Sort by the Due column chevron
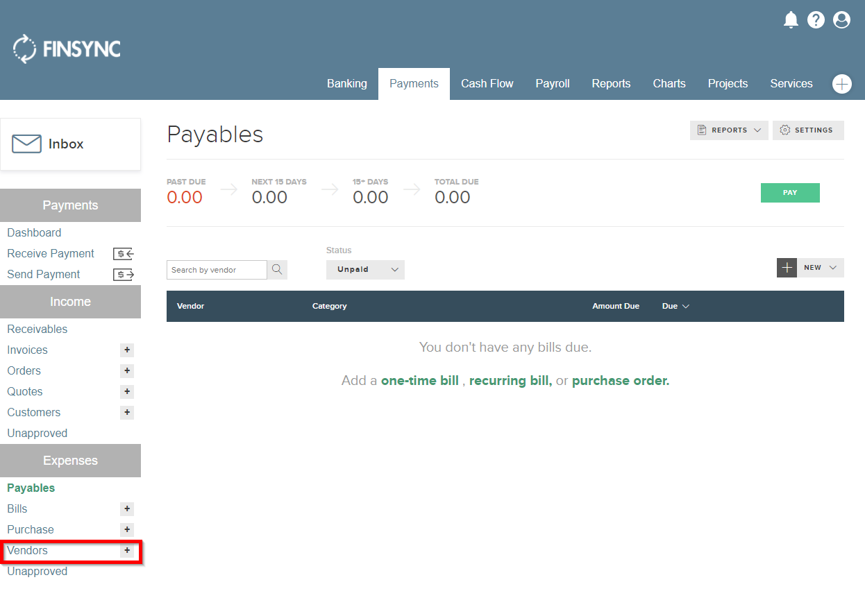Screen dimensions: 865x616 686,307
